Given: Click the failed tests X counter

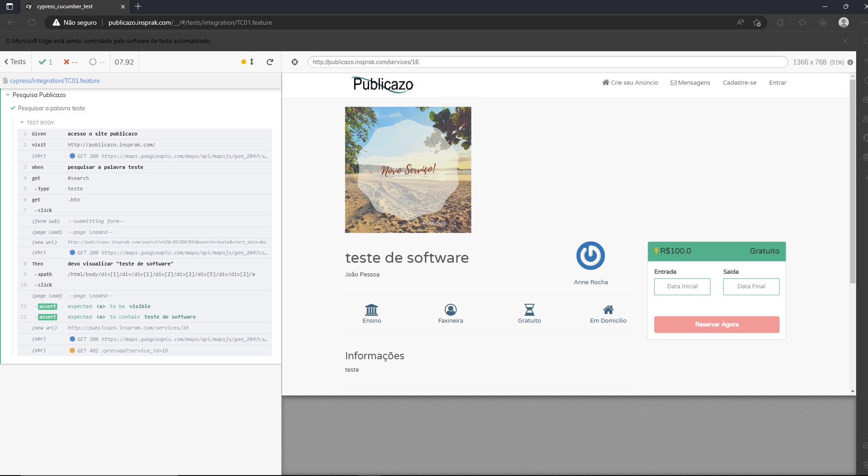Looking at the screenshot, I should click(71, 62).
